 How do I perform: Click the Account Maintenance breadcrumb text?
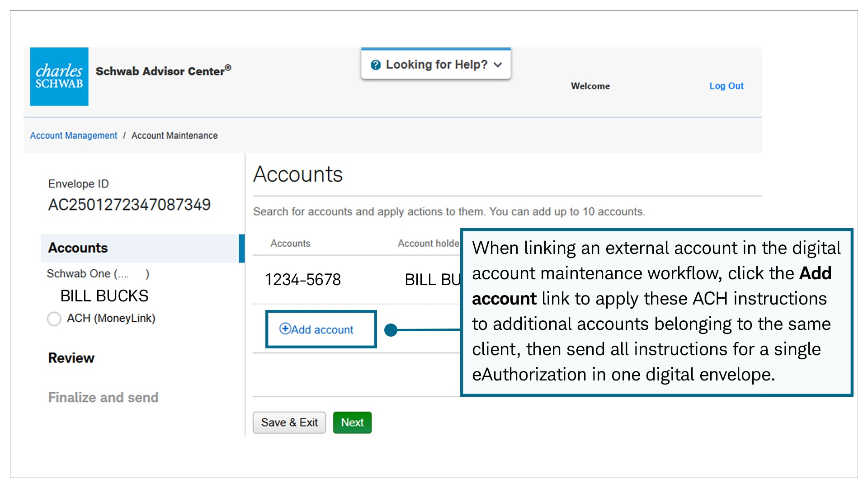click(x=175, y=136)
